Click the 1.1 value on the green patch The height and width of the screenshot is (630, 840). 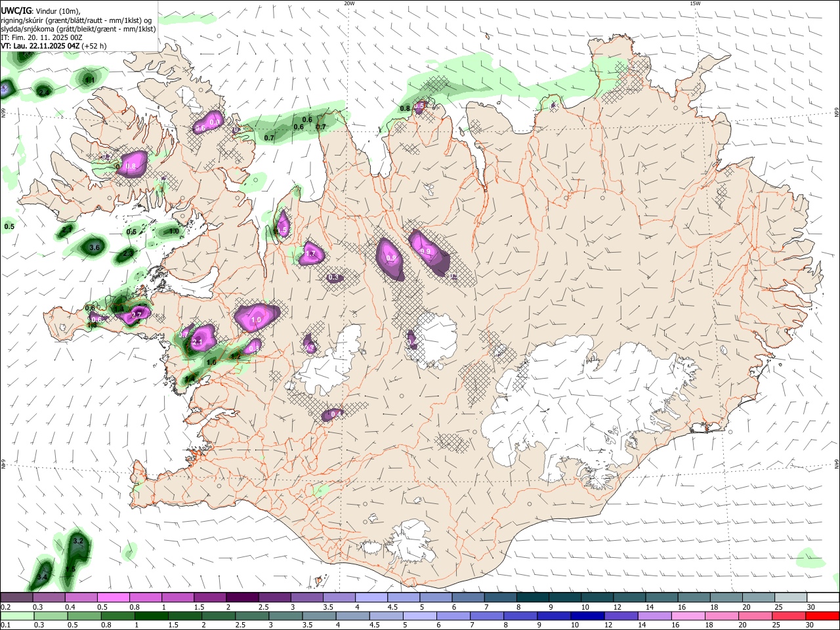point(90,80)
